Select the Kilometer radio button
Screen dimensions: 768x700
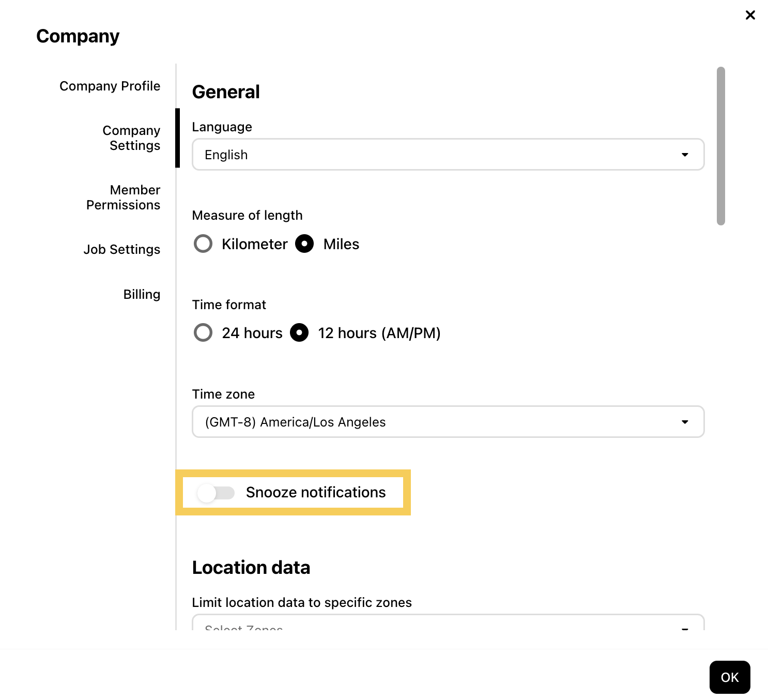[203, 244]
